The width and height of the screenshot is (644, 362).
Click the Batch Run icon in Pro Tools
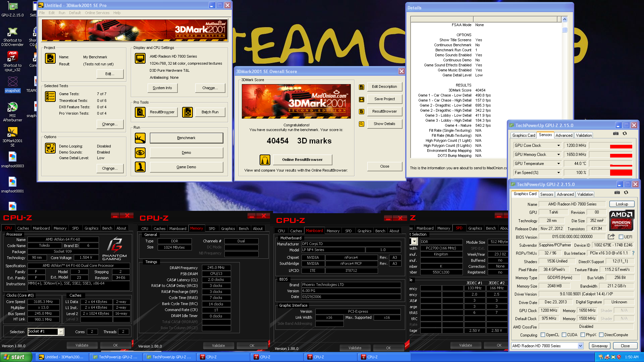187,112
